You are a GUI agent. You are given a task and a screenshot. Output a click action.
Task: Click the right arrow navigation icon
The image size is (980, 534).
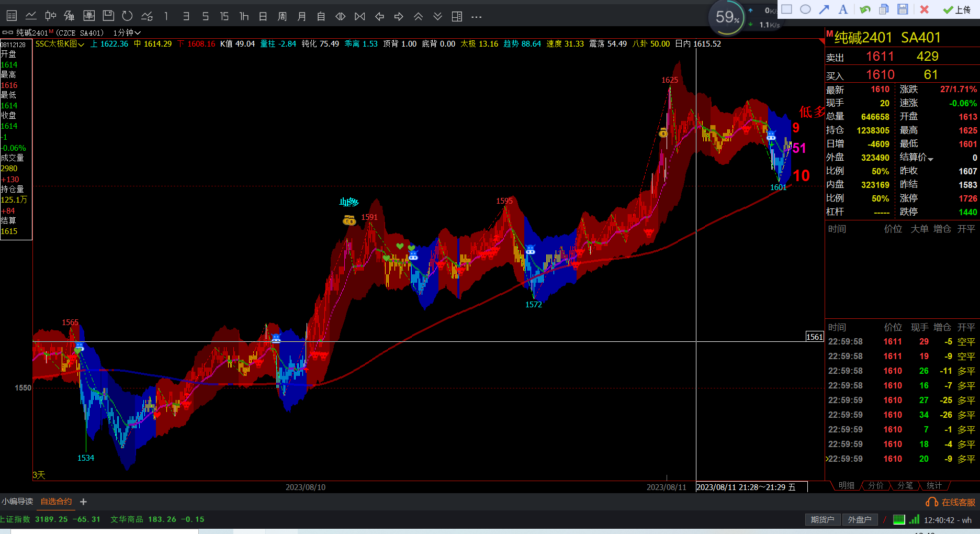point(399,16)
